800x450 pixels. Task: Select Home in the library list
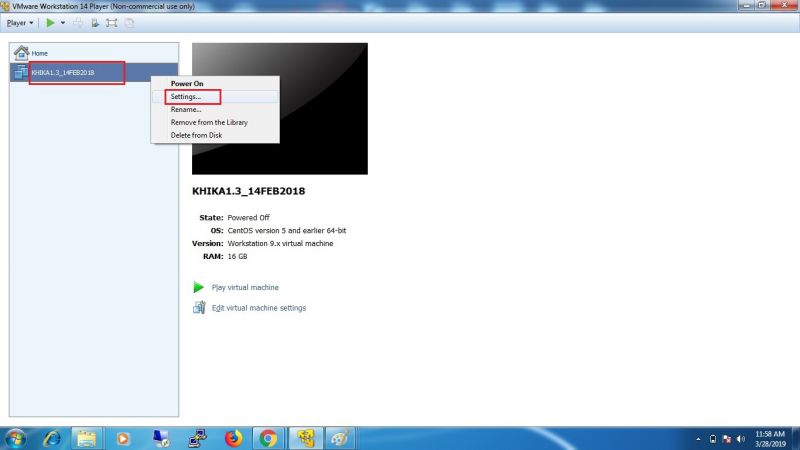pos(94,53)
